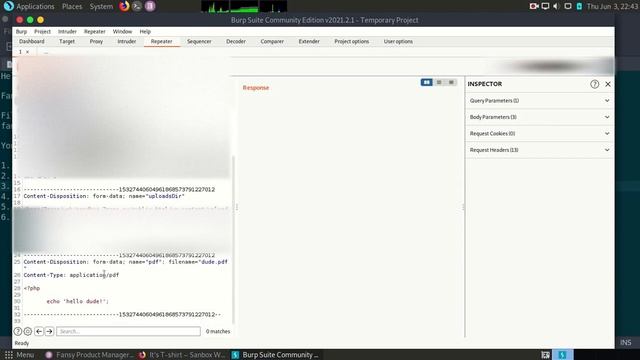Viewport: 640px width, 360px height.
Task: Click the screen recording tray icon
Action: point(534,6)
